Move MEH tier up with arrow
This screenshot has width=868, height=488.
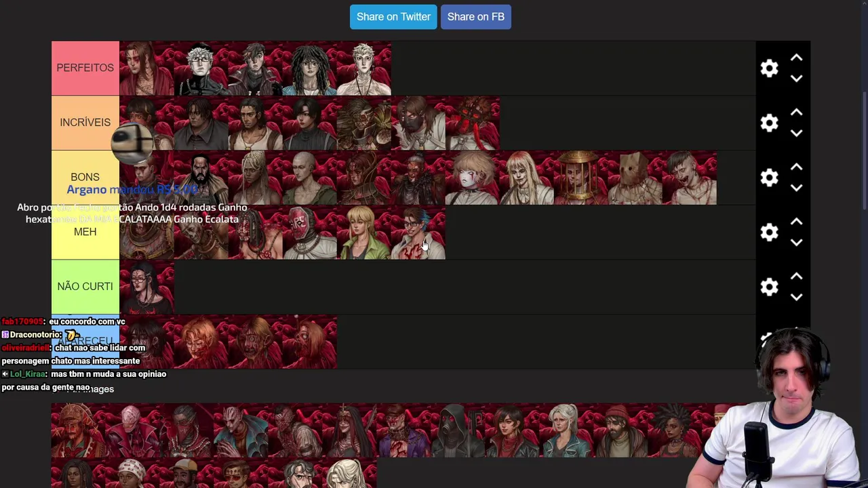796,222
